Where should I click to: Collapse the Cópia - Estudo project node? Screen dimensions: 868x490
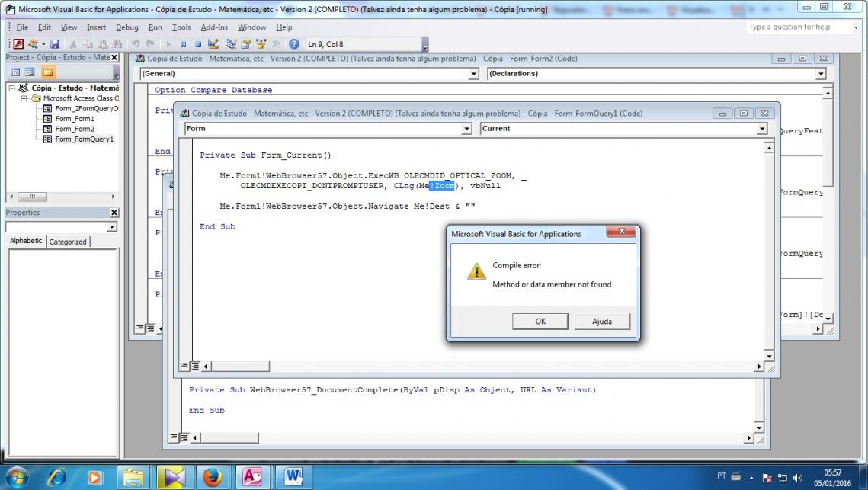click(x=11, y=88)
